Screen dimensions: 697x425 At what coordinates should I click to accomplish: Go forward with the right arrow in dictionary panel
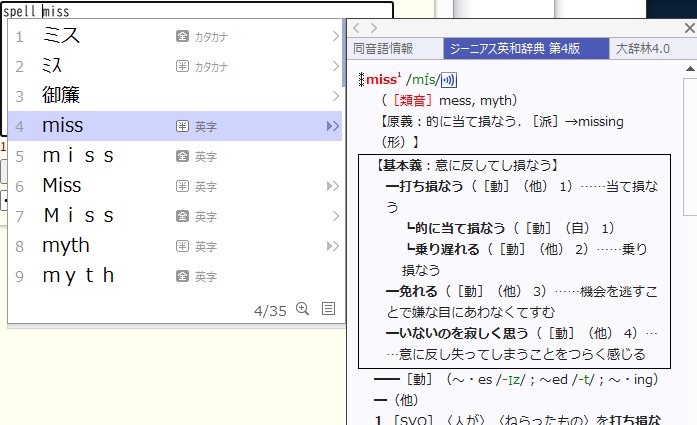[373, 29]
